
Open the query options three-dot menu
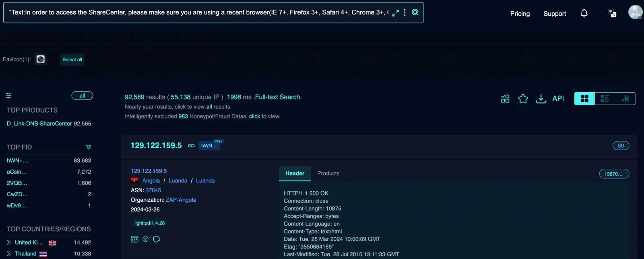coord(405,12)
